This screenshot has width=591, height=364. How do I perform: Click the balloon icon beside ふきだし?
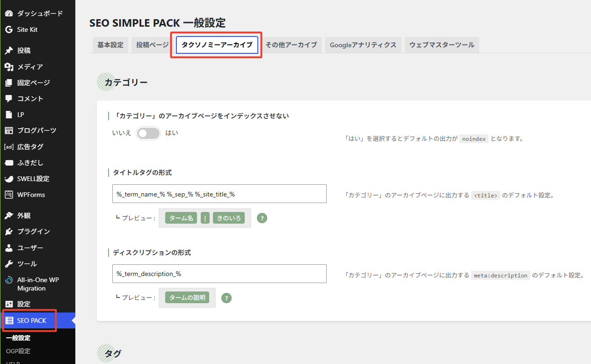tap(9, 163)
